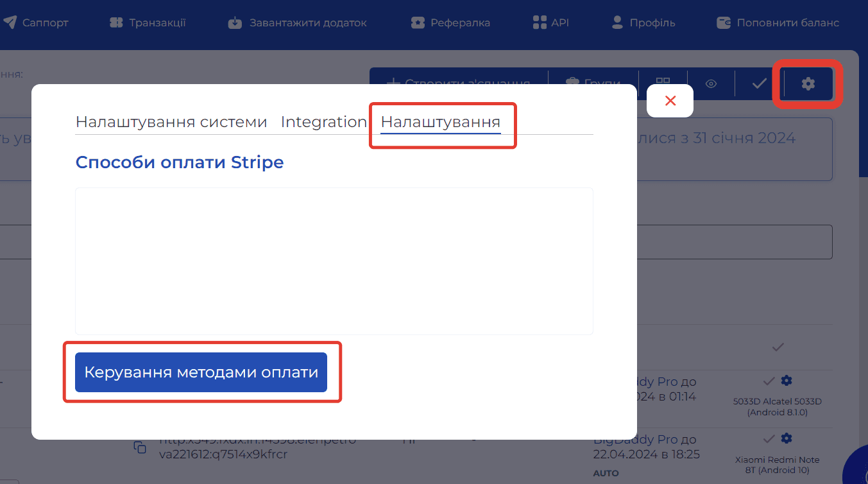Viewport: 868px width, 484px height.
Task: Click the 5033D Alcatel 5033D device text
Action: 778,407
